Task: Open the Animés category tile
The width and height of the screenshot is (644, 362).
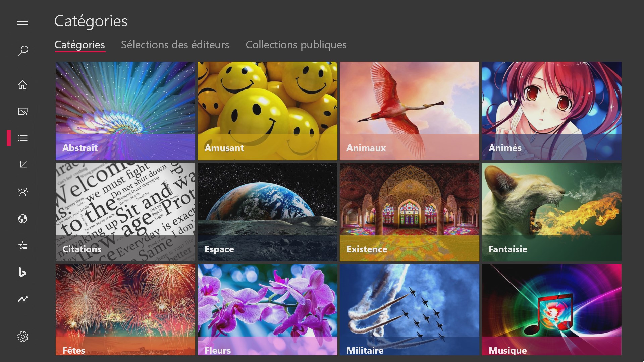Action: (x=551, y=111)
